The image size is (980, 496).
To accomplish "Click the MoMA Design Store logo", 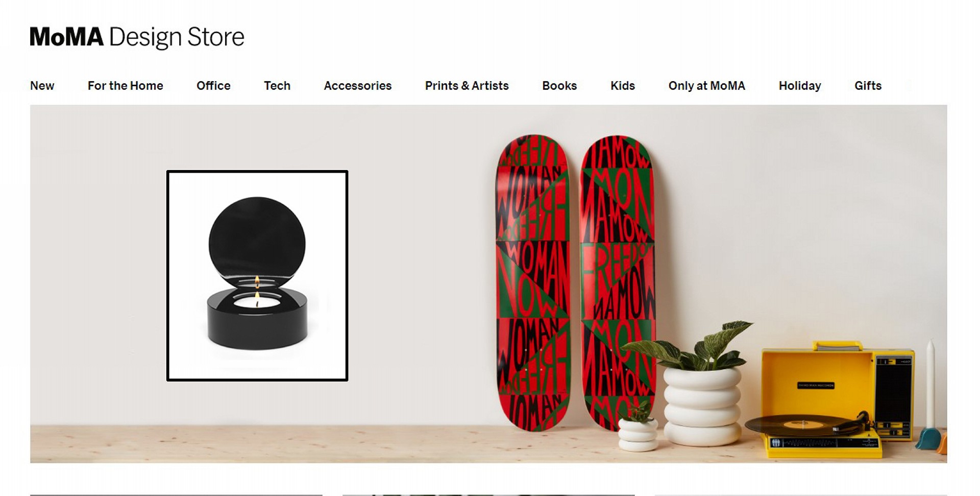I will pyautogui.click(x=137, y=37).
